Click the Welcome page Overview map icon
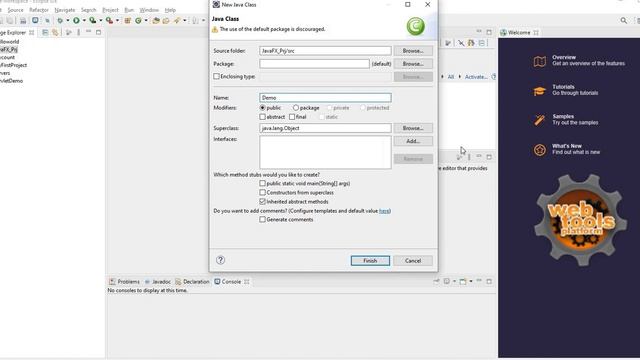Screen dimensions: 640x360 pos(540,61)
